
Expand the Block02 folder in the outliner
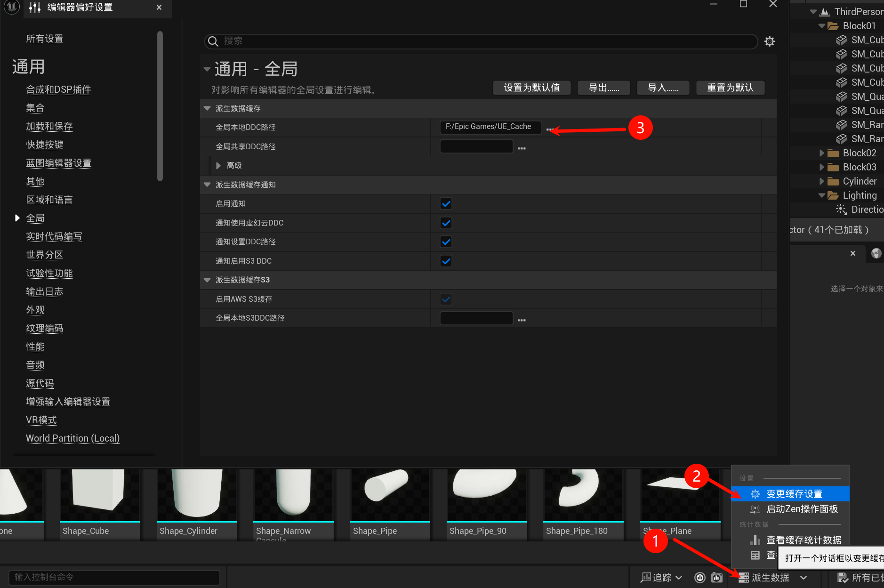(x=821, y=153)
